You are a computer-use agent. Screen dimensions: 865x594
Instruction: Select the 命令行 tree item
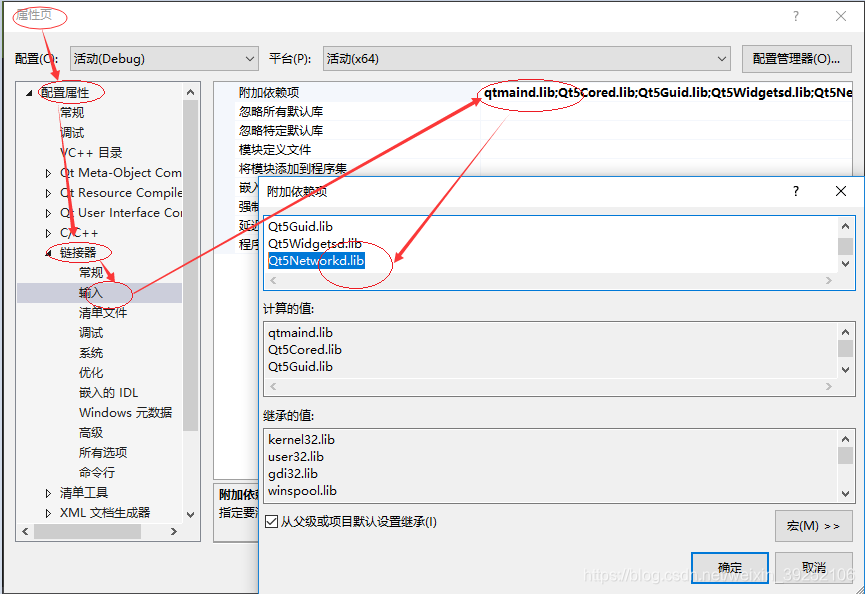point(97,472)
